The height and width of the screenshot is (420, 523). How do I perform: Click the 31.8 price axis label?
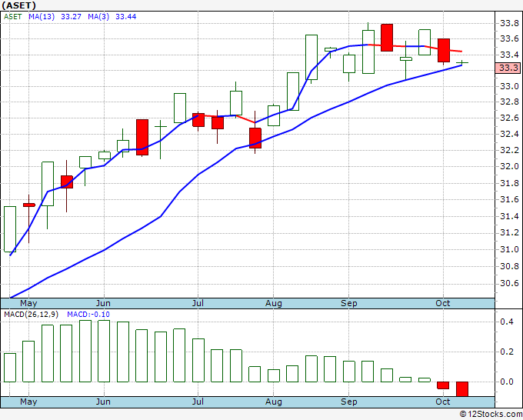coord(509,183)
